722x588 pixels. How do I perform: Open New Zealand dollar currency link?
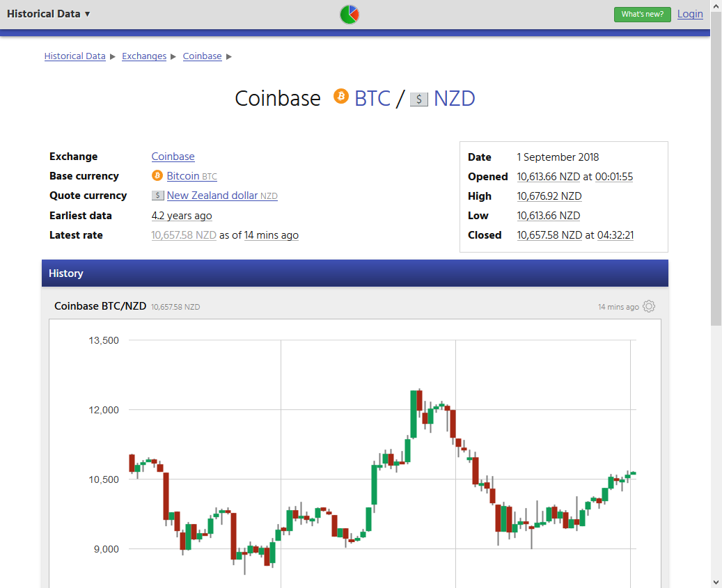coord(212,196)
